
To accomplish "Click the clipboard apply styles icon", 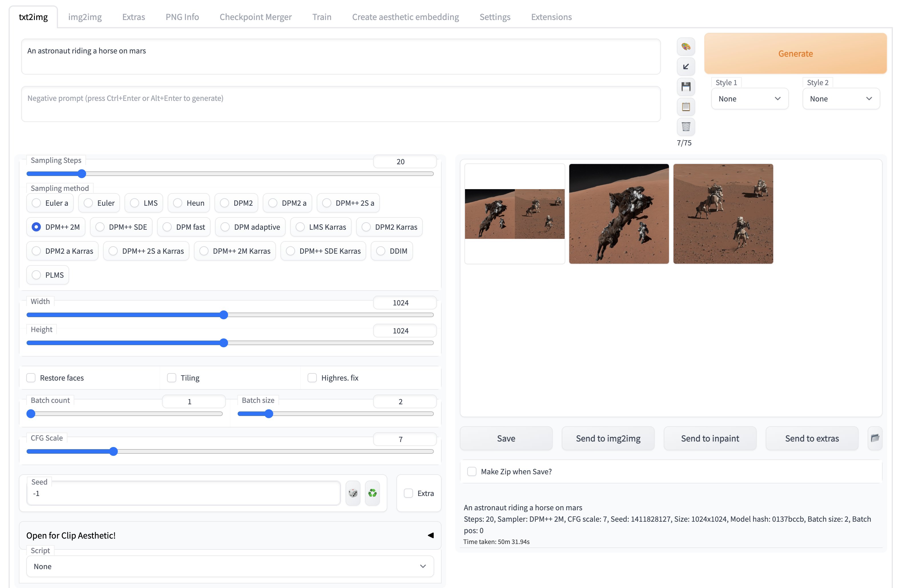I will tap(685, 107).
